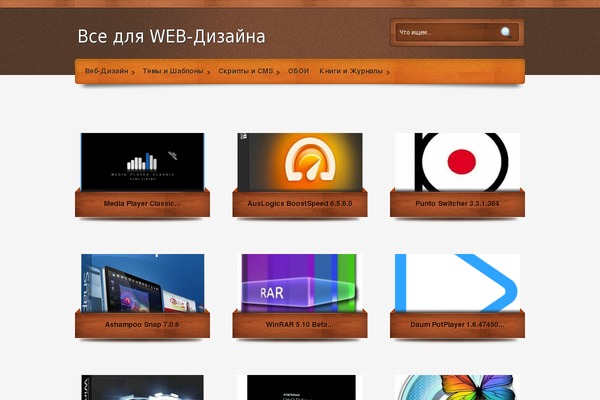
Task: Open the WinRAR purple RAR thumbnail
Action: click(x=300, y=283)
